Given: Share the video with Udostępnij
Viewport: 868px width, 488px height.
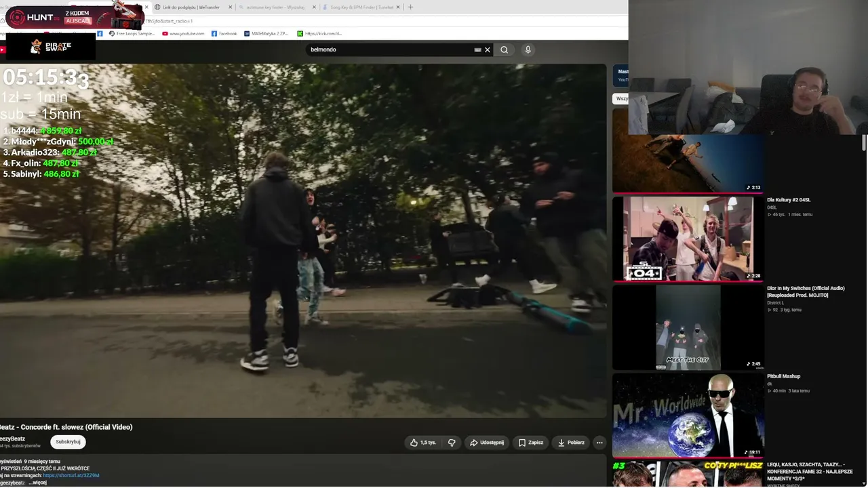Looking at the screenshot, I should pos(486,443).
